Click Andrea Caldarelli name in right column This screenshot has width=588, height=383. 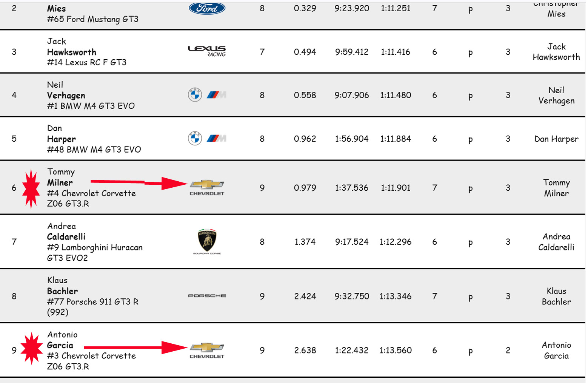pyautogui.click(x=556, y=242)
